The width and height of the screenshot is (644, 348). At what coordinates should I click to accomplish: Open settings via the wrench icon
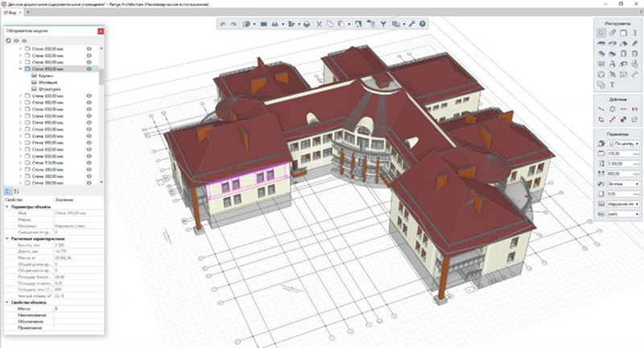click(x=411, y=24)
